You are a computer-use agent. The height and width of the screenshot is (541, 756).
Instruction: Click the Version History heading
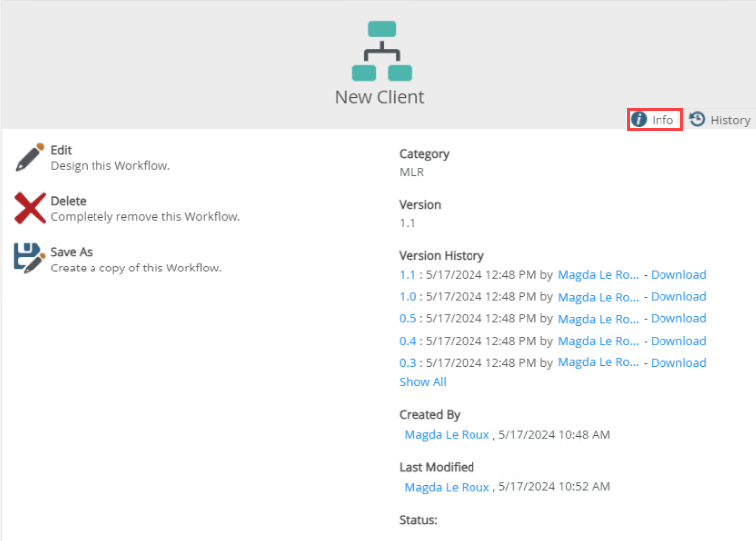tap(442, 255)
